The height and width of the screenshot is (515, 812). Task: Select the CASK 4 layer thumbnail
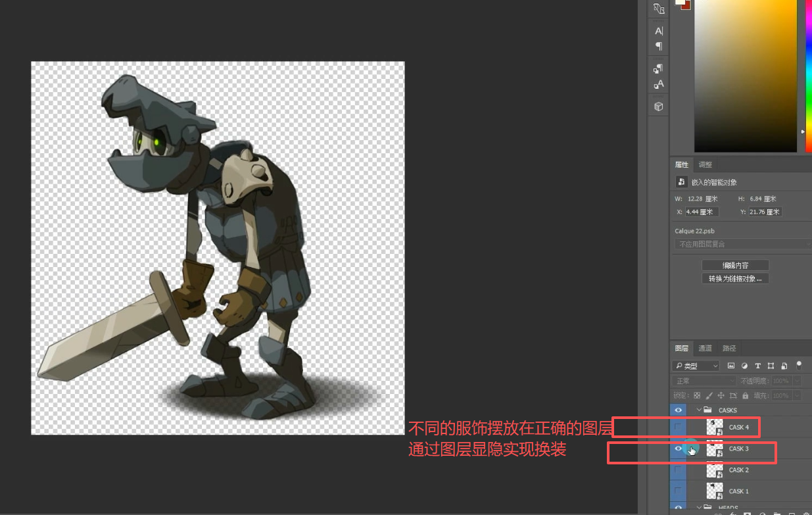(715, 428)
